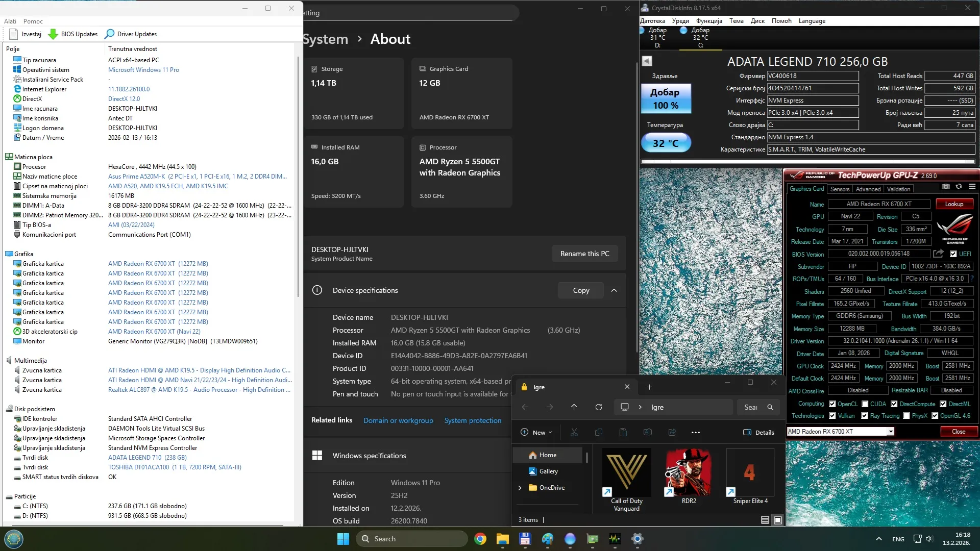
Task: Click the GPU-Z refresh icon
Action: pos(959,187)
